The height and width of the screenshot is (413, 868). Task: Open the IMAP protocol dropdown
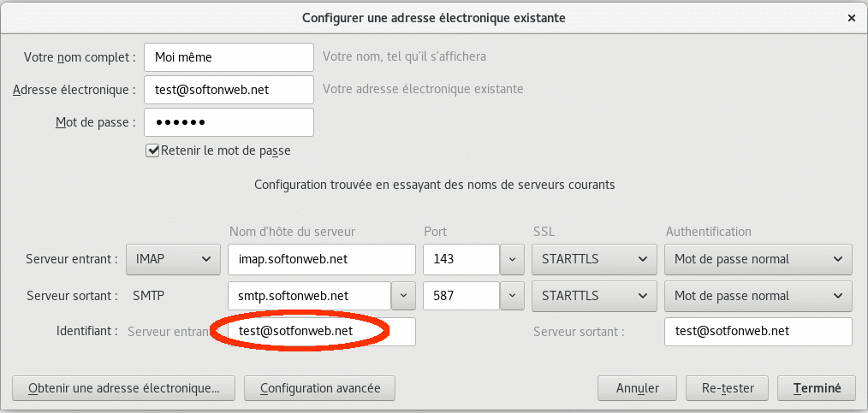click(x=172, y=258)
